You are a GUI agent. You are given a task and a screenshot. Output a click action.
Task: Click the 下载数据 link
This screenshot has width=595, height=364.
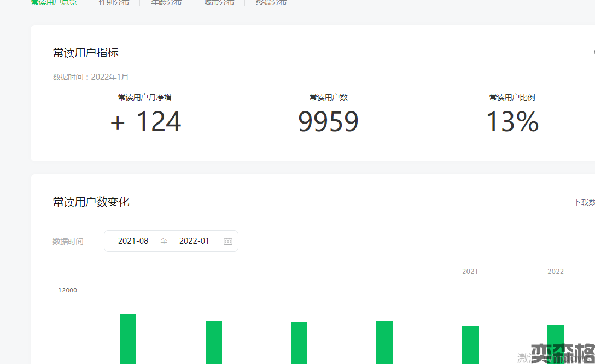584,202
